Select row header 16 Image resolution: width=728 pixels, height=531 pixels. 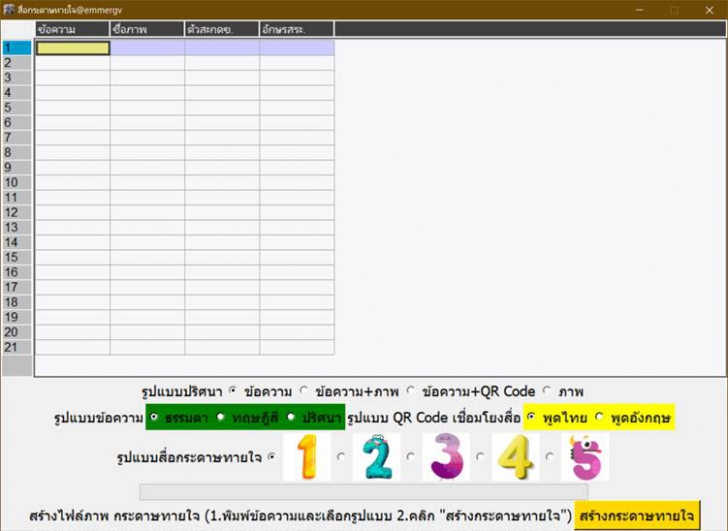tap(17, 272)
